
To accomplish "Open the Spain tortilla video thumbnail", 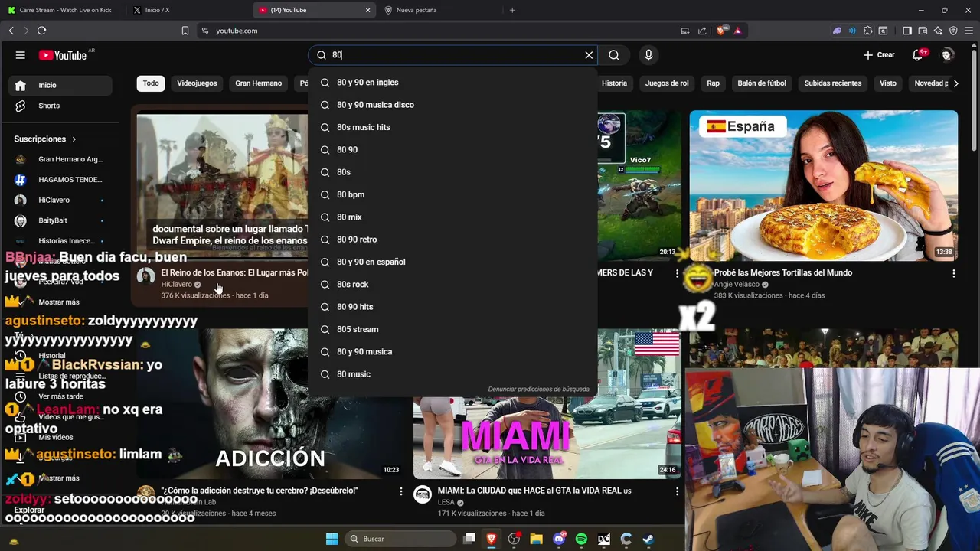I will click(823, 186).
